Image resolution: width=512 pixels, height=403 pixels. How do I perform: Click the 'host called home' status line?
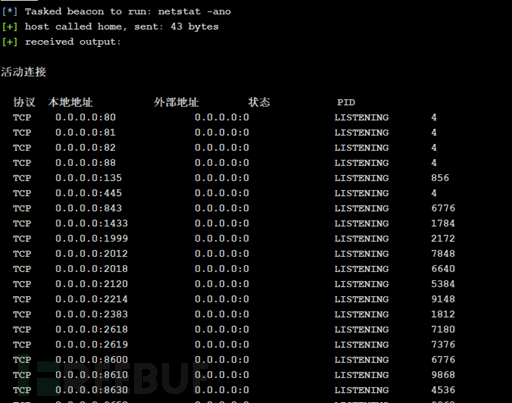pyautogui.click(x=110, y=27)
